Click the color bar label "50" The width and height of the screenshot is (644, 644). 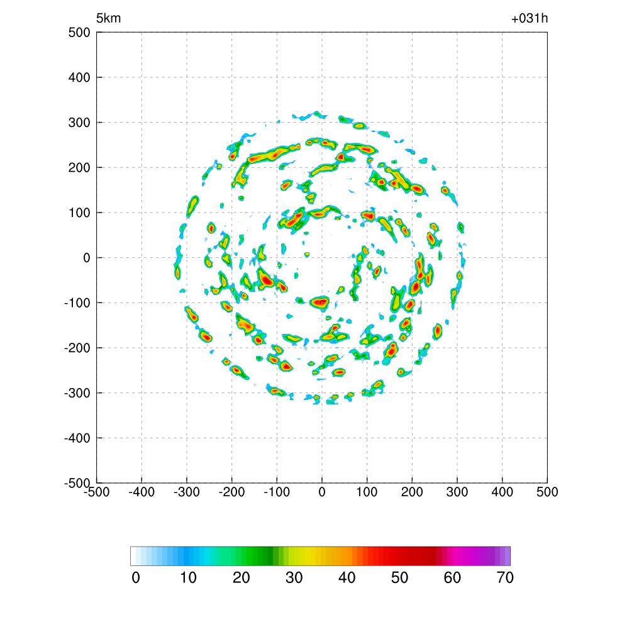click(x=399, y=578)
